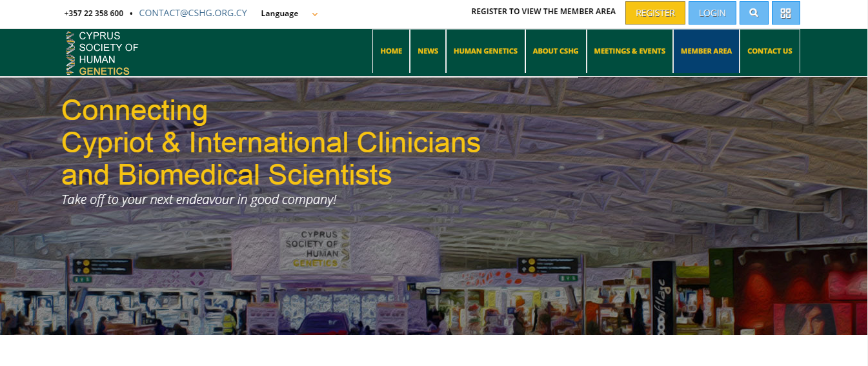Go to the HOME menu item

[x=391, y=51]
